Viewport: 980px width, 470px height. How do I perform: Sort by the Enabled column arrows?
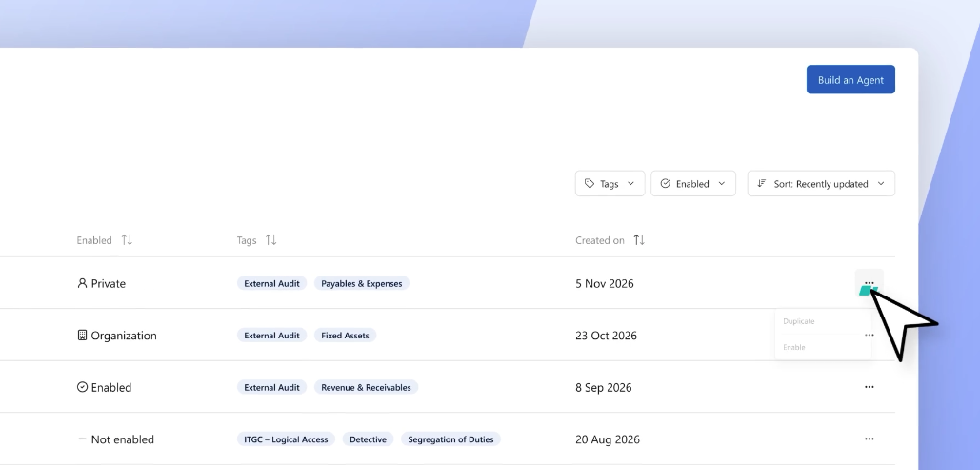(127, 239)
